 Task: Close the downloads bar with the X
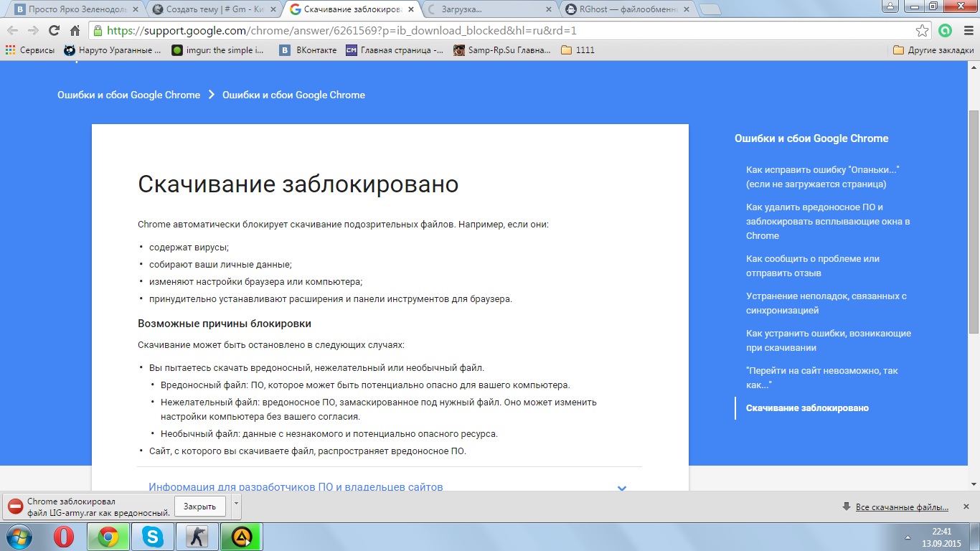pyautogui.click(x=966, y=507)
